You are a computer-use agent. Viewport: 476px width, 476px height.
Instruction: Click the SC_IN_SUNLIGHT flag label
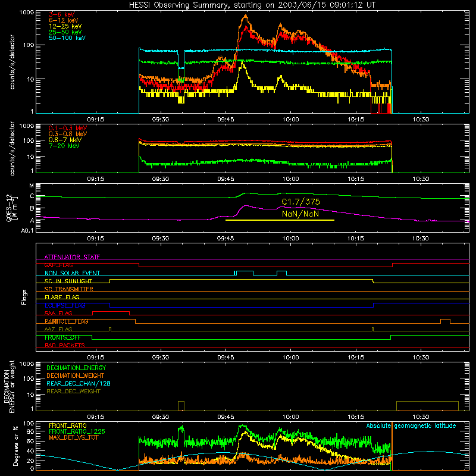pos(68,281)
